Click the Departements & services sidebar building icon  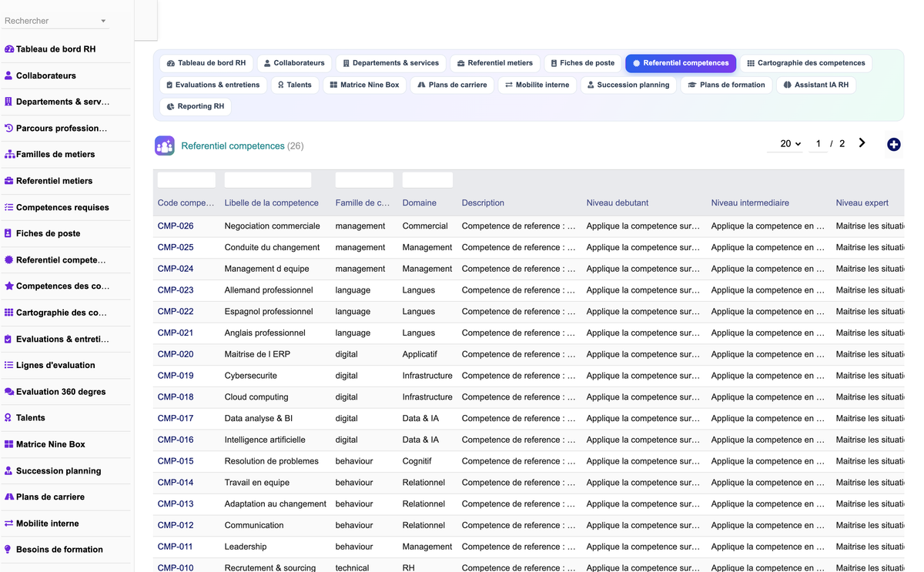click(x=9, y=102)
